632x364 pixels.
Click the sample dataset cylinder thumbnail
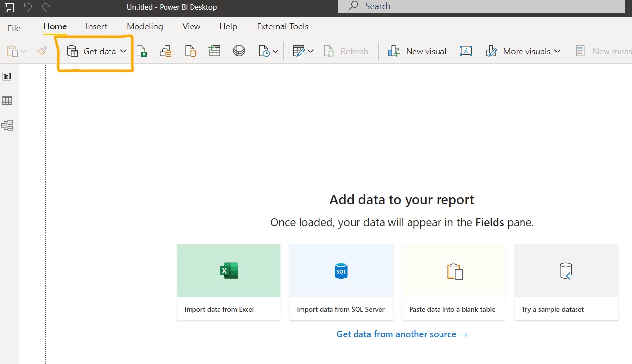pyautogui.click(x=567, y=271)
